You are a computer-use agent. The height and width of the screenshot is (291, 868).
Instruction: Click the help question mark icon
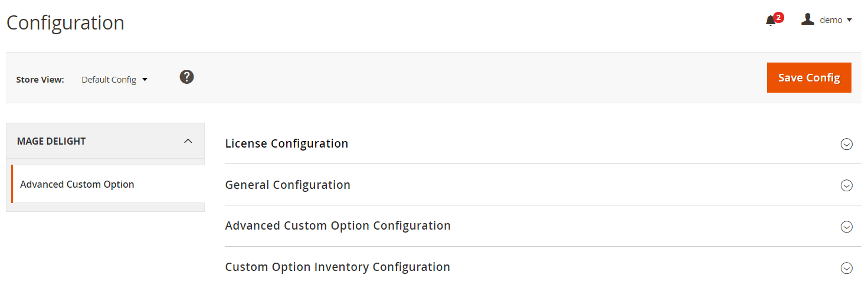186,77
